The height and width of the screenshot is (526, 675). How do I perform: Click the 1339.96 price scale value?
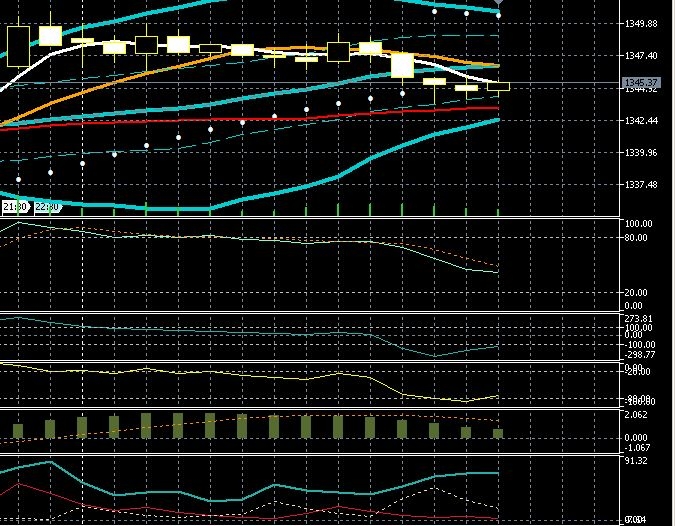coord(641,152)
